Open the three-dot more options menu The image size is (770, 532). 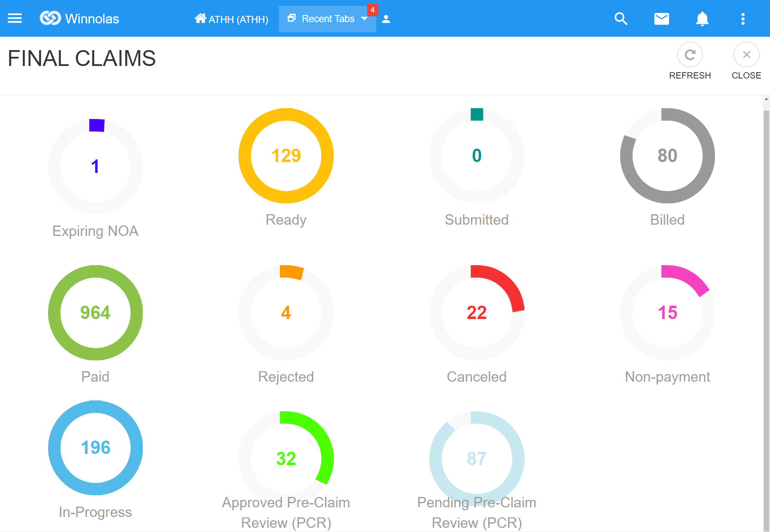click(x=742, y=19)
